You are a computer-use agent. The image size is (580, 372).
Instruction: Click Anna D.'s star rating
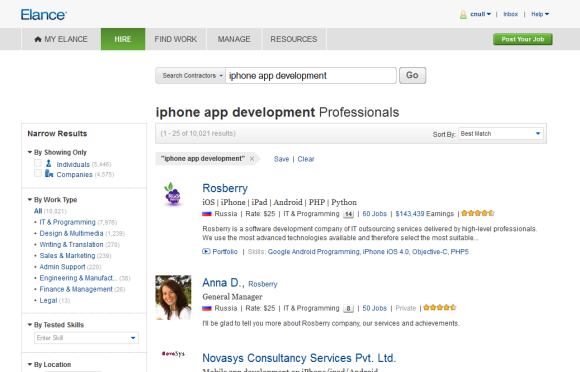[440, 307]
